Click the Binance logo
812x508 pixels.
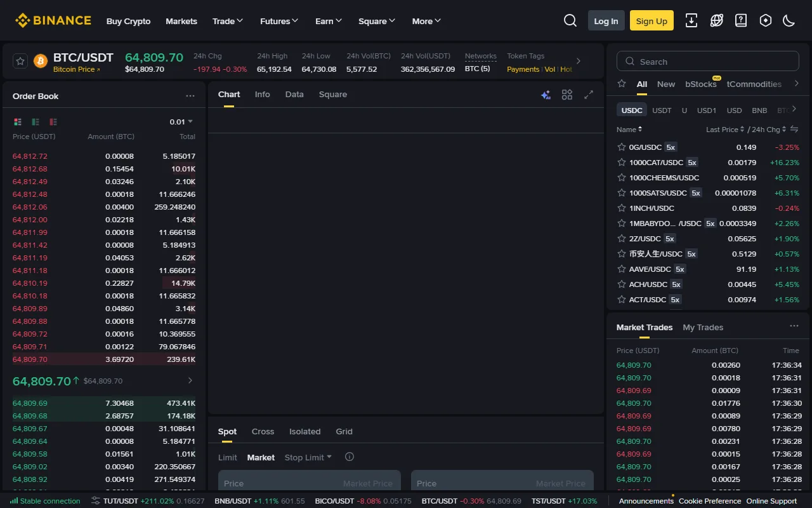[53, 20]
